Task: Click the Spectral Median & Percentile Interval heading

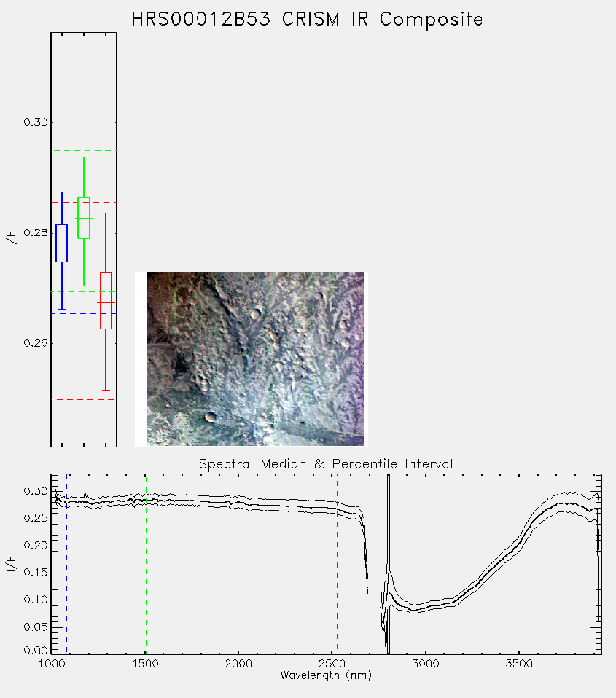Action: click(x=326, y=464)
